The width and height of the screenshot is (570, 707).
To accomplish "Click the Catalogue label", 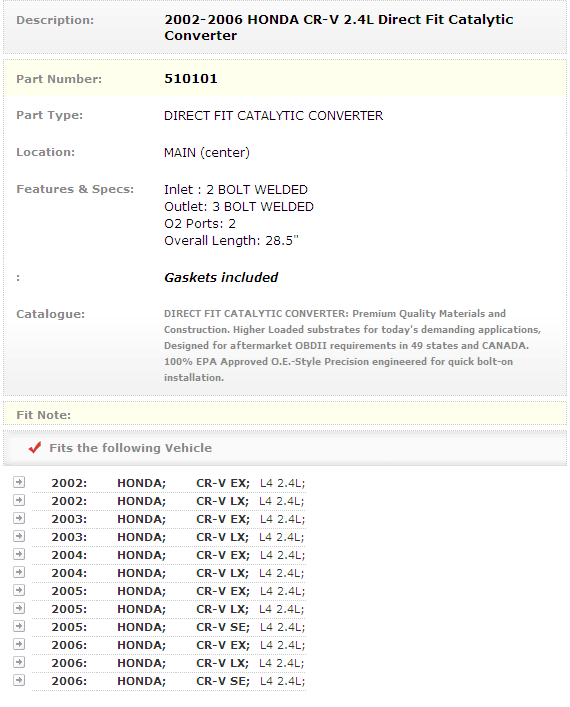I will tap(51, 314).
